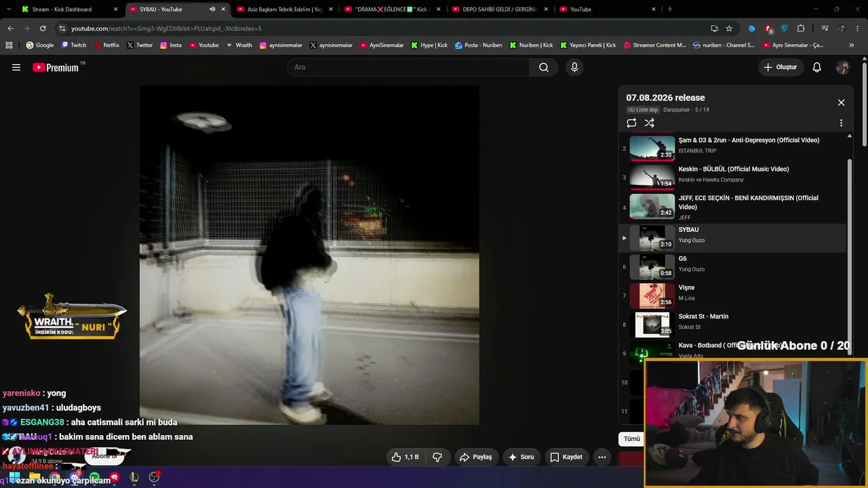Show more bookmarks with the overflow chevron
The image size is (868, 488).
pos(852,45)
